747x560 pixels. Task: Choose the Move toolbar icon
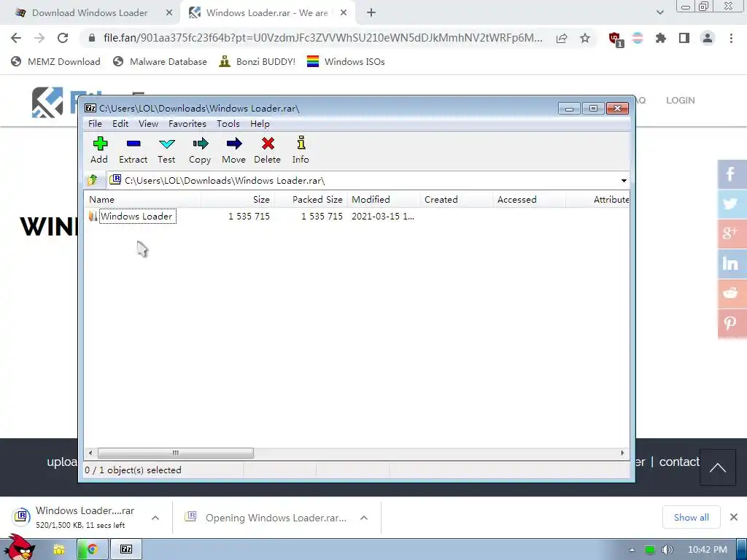click(234, 149)
